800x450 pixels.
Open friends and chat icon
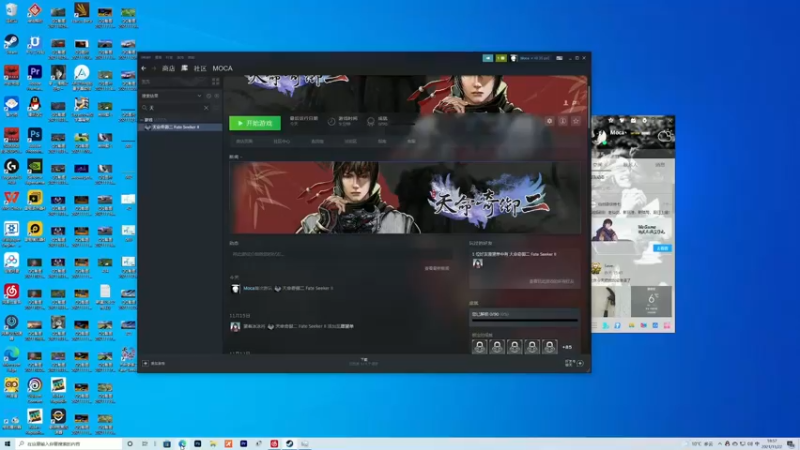(575, 363)
